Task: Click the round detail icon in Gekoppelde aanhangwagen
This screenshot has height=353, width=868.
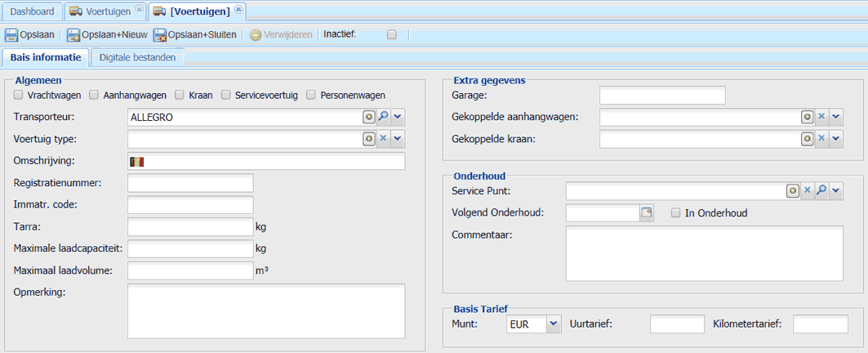Action: pyautogui.click(x=807, y=116)
